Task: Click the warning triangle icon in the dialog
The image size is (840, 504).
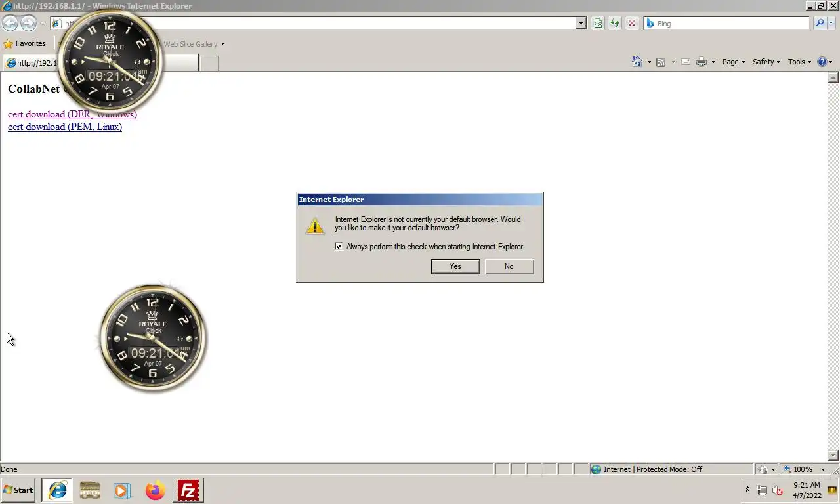Action: coord(315,226)
